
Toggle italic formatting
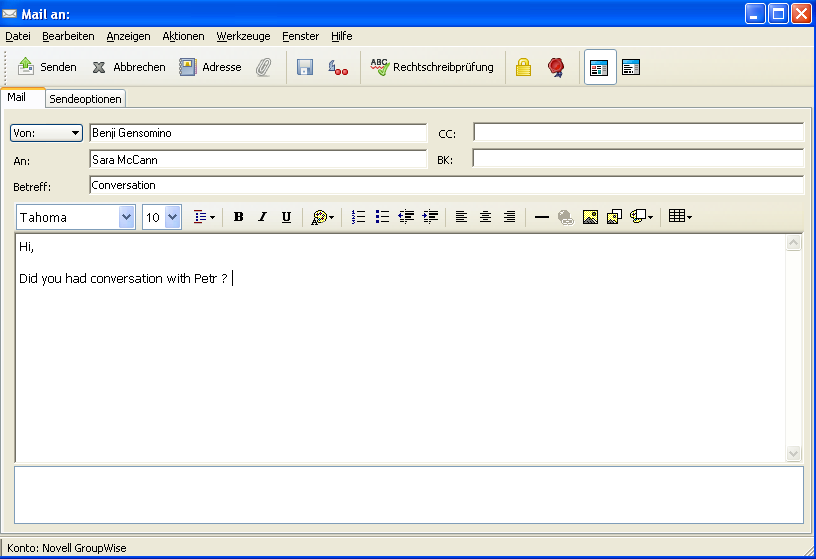[x=262, y=217]
